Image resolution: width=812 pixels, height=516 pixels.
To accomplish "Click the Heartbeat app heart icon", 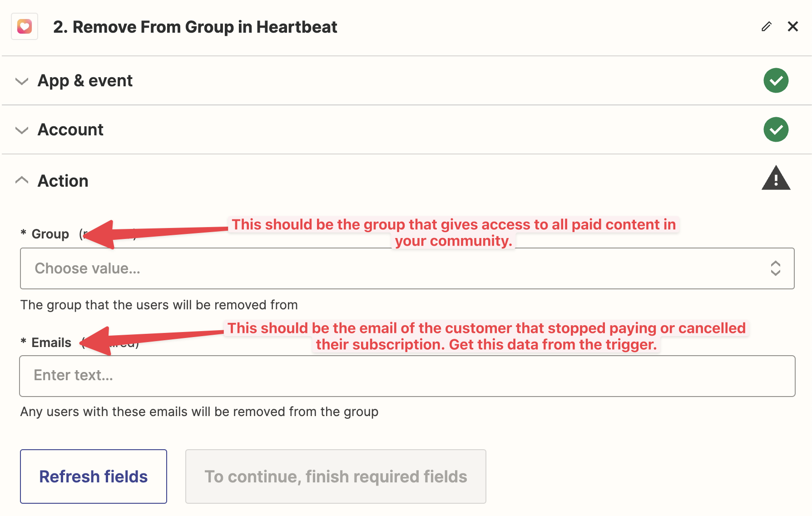I will click(25, 27).
